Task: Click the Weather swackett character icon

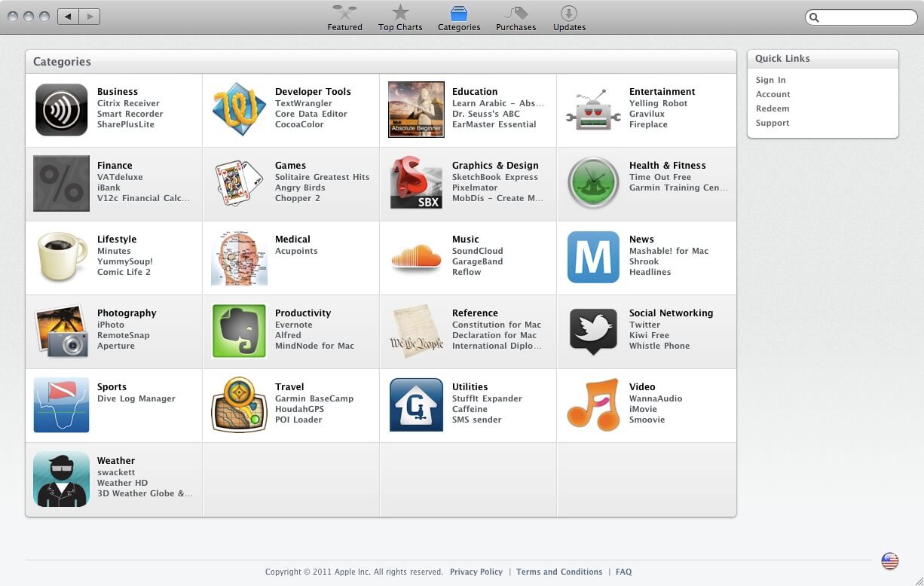Action: 62,478
